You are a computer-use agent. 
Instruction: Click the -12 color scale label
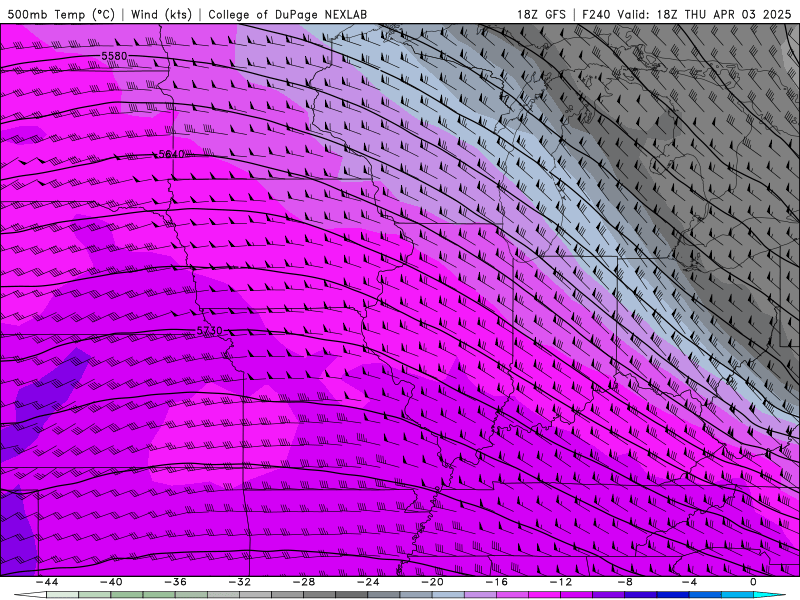tap(561, 582)
